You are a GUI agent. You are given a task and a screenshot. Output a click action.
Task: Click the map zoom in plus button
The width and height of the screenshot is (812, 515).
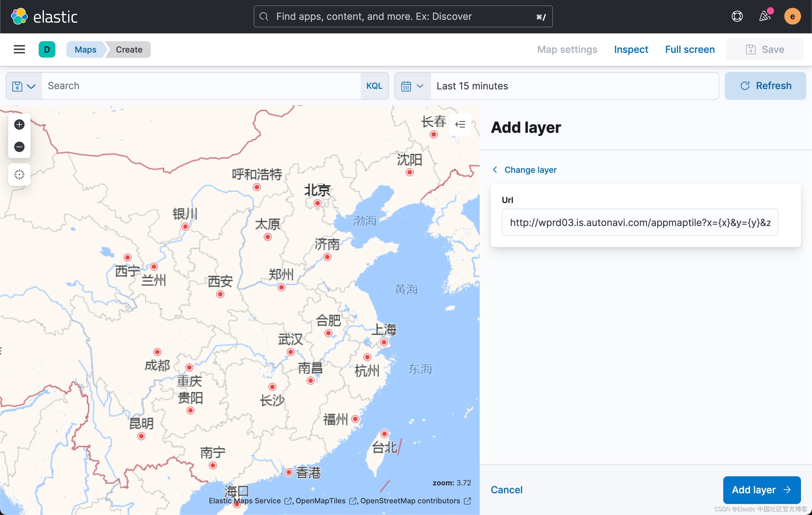(19, 124)
